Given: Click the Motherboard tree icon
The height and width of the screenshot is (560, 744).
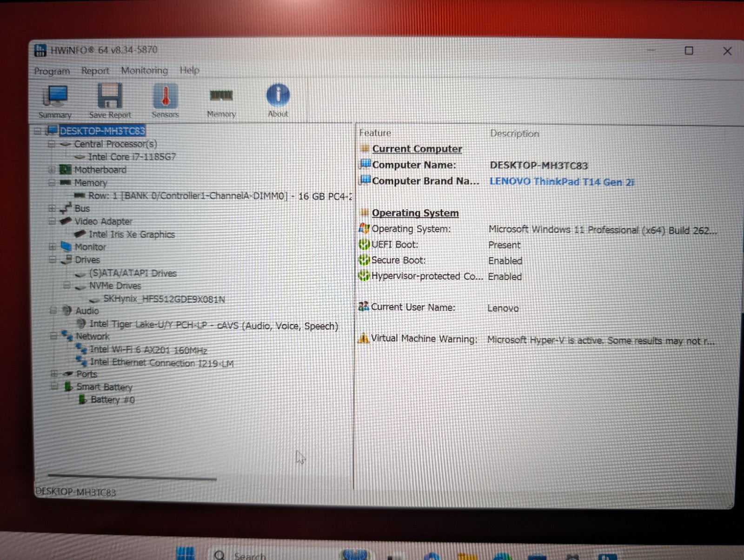Looking at the screenshot, I should 66,169.
